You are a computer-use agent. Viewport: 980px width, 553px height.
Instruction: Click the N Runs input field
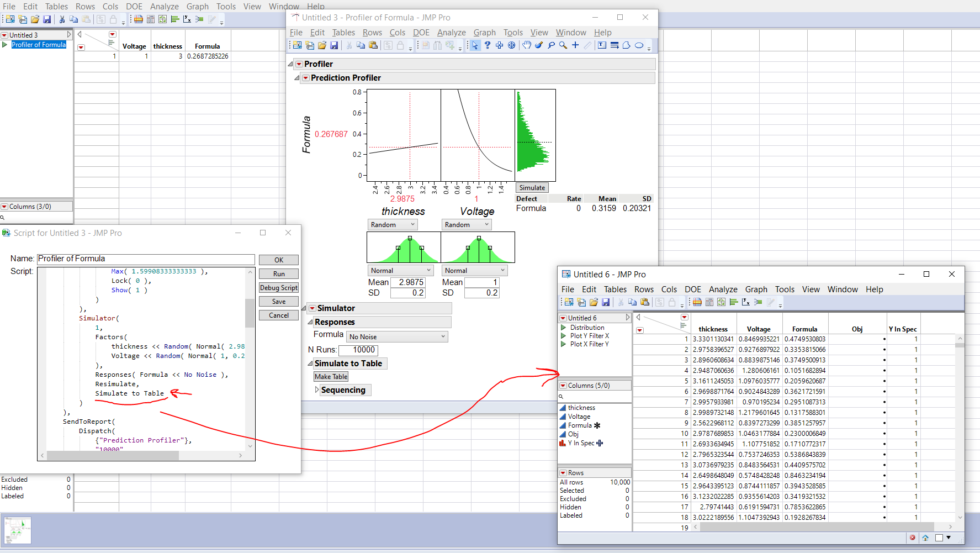(358, 350)
